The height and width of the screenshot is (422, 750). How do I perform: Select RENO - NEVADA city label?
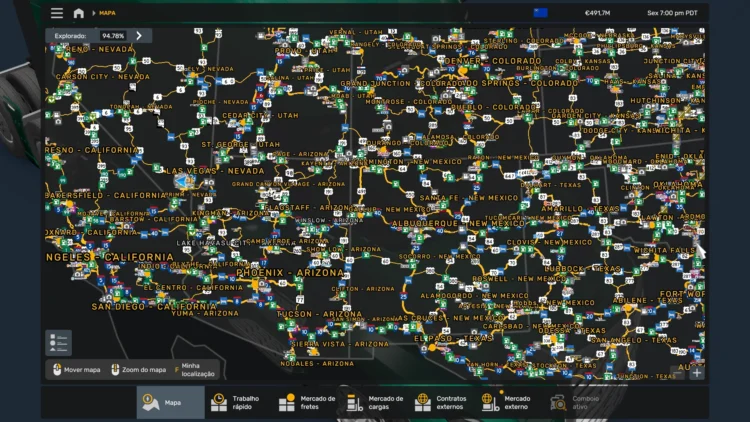pos(99,49)
